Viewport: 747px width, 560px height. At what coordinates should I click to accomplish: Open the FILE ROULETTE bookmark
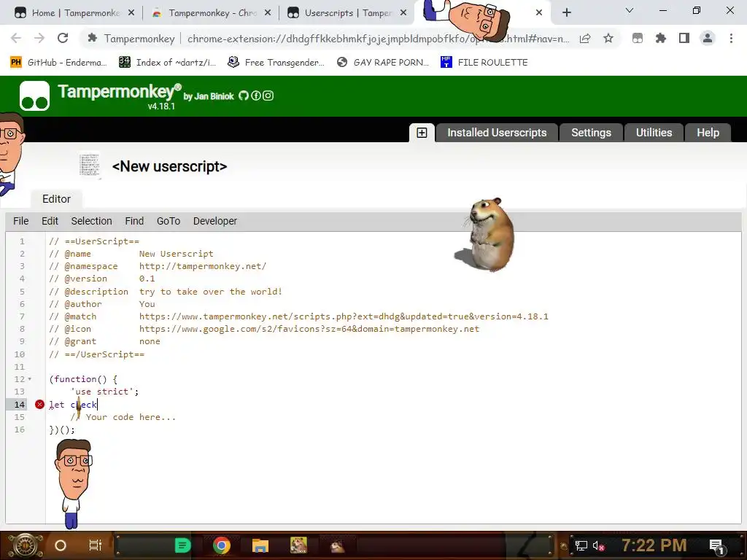[484, 63]
